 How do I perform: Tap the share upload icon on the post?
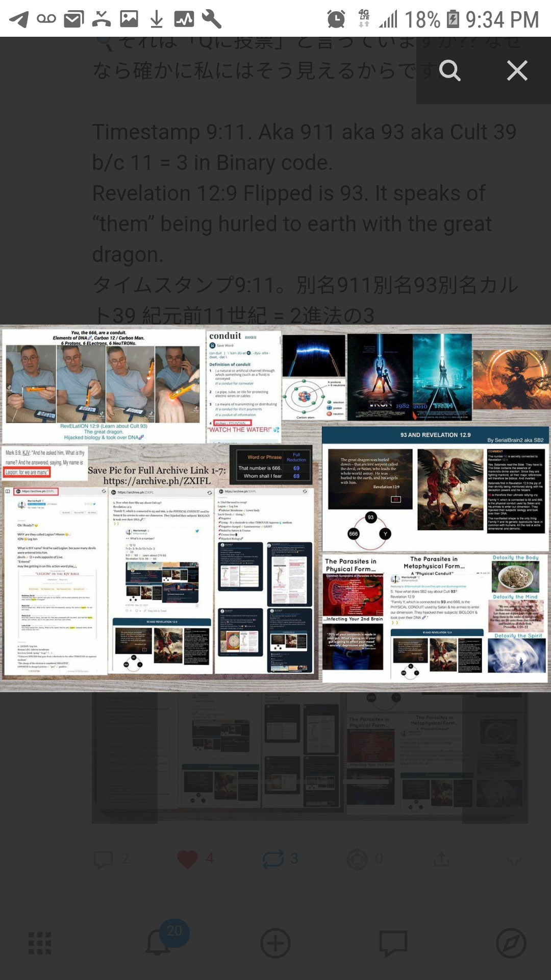[441, 860]
